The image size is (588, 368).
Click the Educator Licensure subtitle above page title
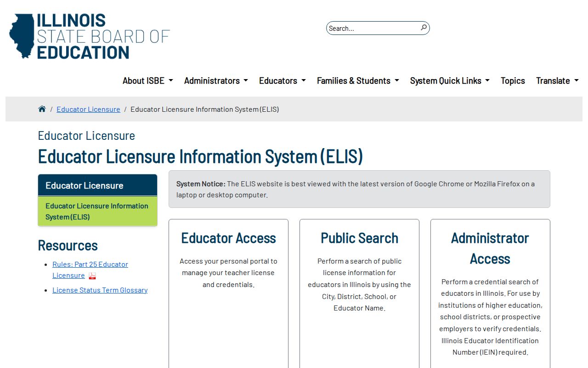(86, 136)
